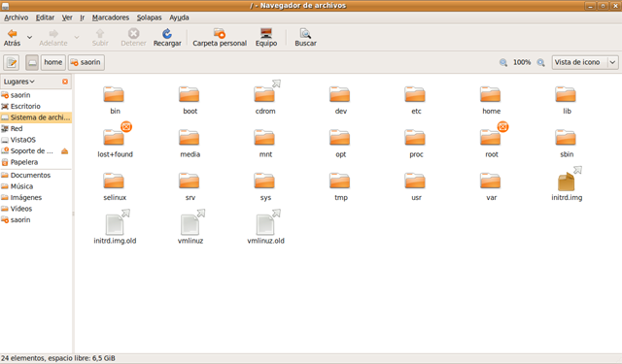This screenshot has height=364, width=622.
Task: Select the lib folder icon
Action: pos(566,95)
